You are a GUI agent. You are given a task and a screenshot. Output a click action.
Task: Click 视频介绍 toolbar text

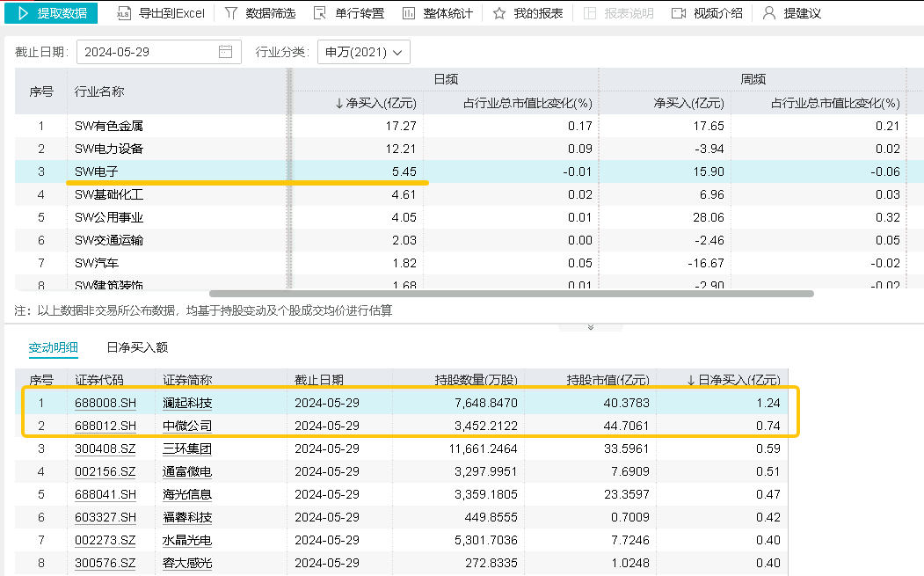[x=717, y=13]
